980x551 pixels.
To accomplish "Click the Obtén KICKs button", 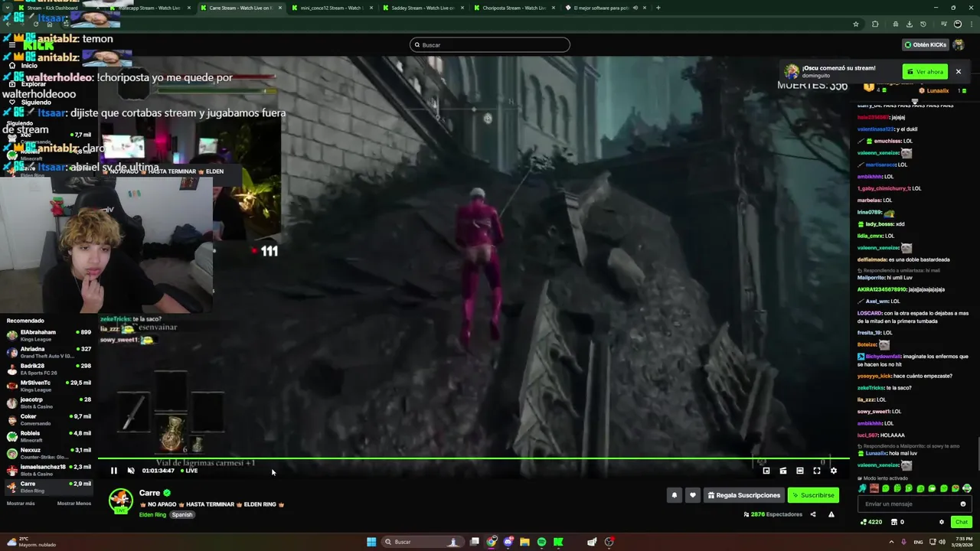I will click(926, 44).
